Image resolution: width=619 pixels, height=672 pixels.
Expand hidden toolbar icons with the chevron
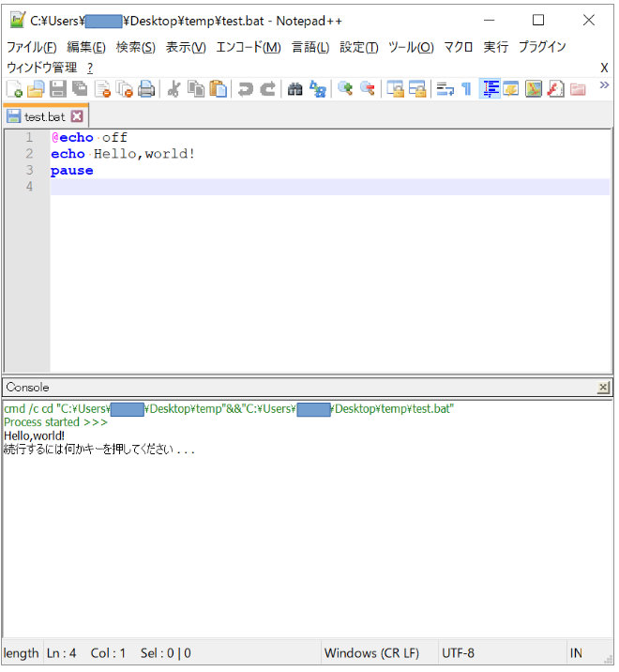tap(604, 84)
